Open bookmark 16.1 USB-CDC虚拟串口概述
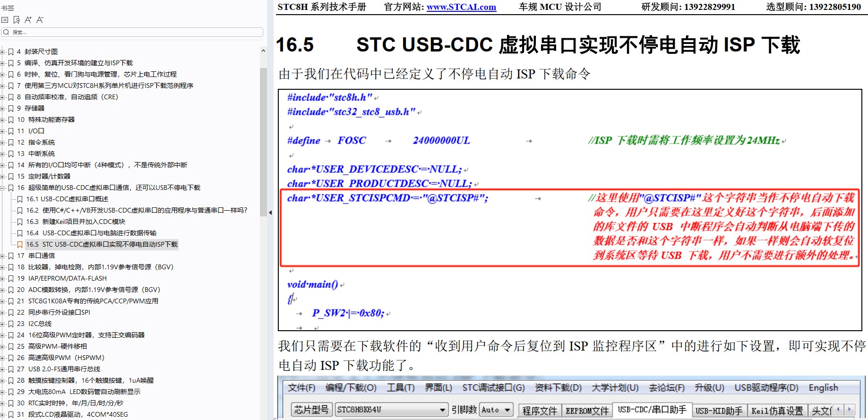 tap(67, 199)
